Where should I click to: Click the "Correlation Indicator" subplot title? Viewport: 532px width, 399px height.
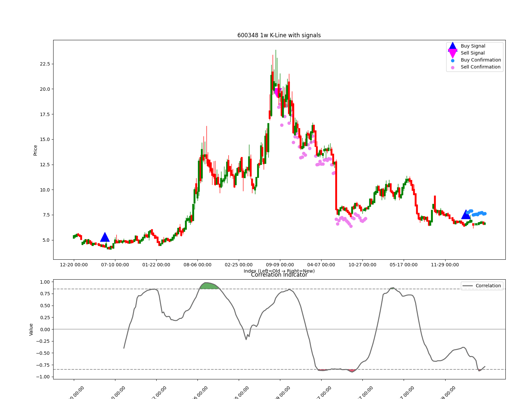(279, 275)
